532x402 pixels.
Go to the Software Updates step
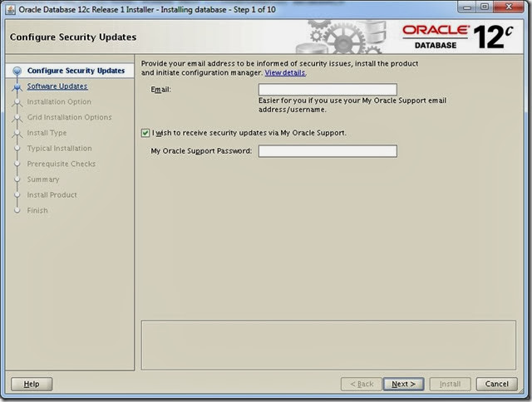57,86
